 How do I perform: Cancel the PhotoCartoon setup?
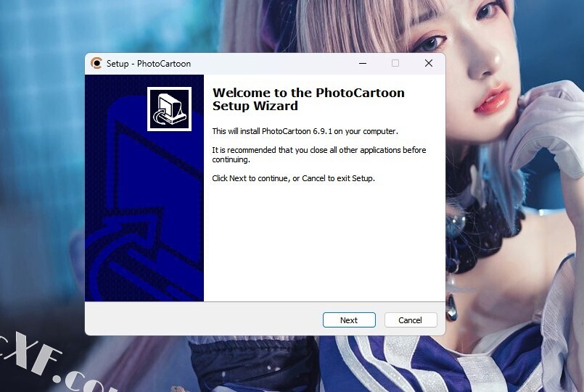[411, 320]
